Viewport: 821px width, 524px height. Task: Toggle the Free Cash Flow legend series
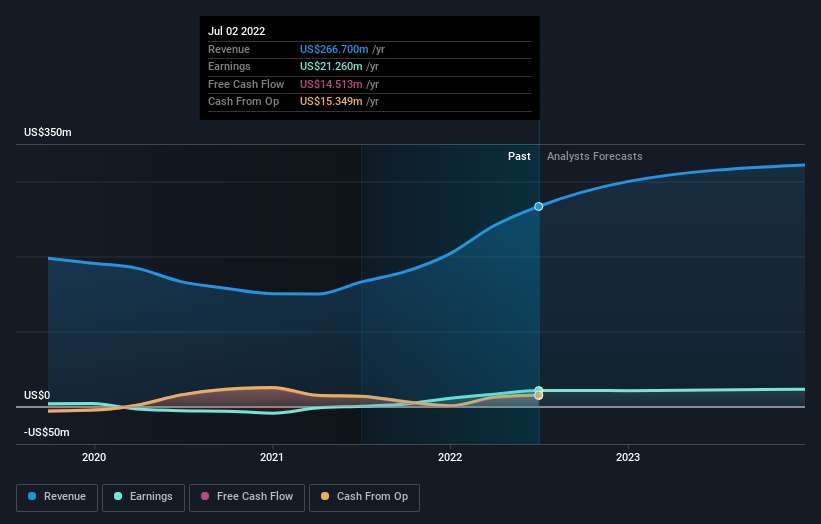pos(247,497)
